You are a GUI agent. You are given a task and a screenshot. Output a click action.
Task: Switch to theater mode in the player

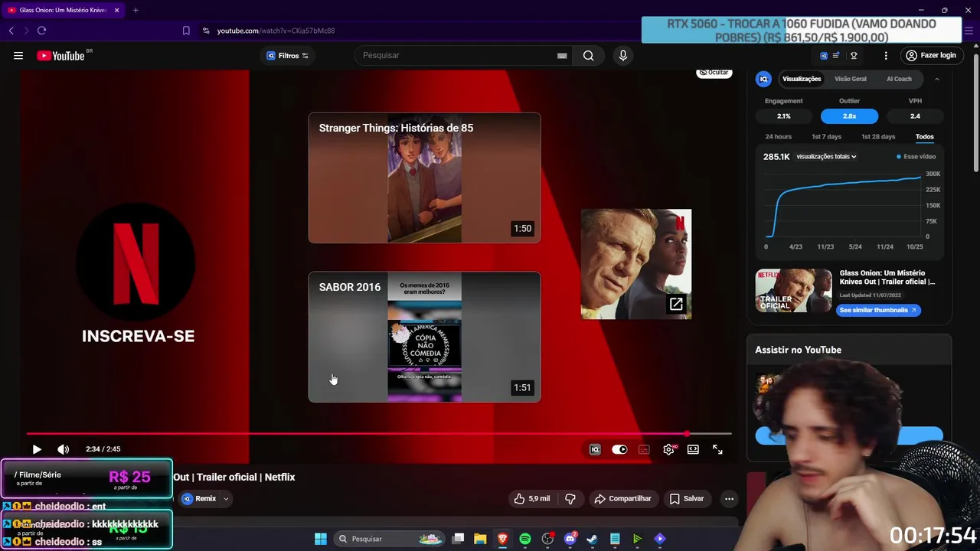(693, 449)
